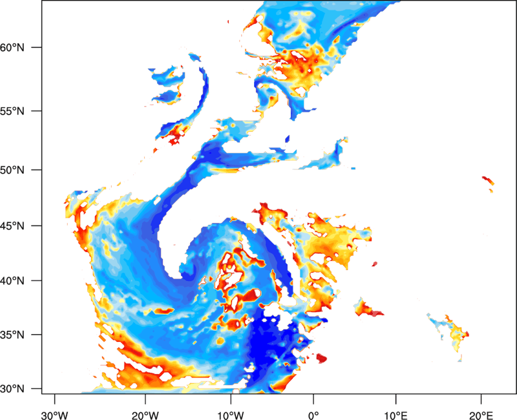The image size is (517, 420).
Task: Click the 30°W longitude label
Action: point(54,415)
